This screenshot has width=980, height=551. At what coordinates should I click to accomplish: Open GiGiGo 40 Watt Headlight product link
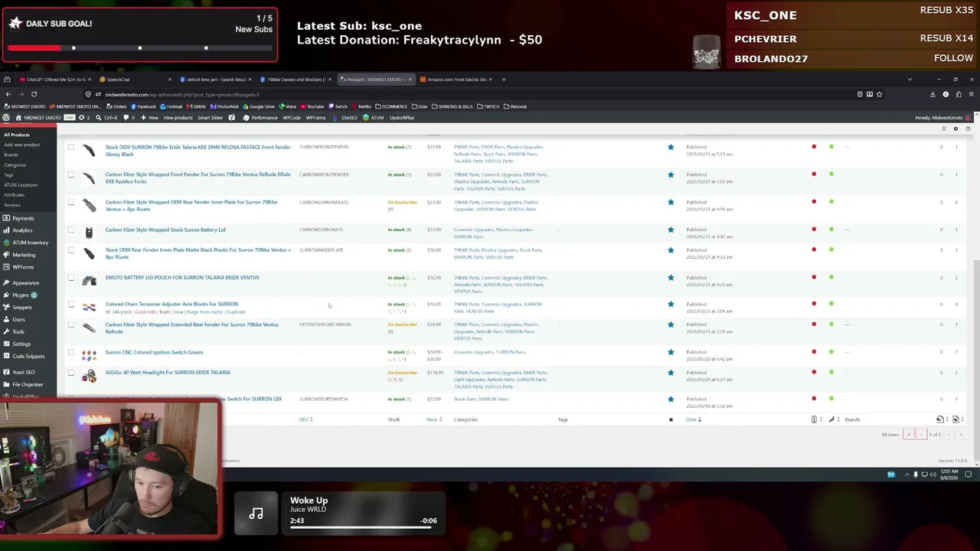point(168,373)
